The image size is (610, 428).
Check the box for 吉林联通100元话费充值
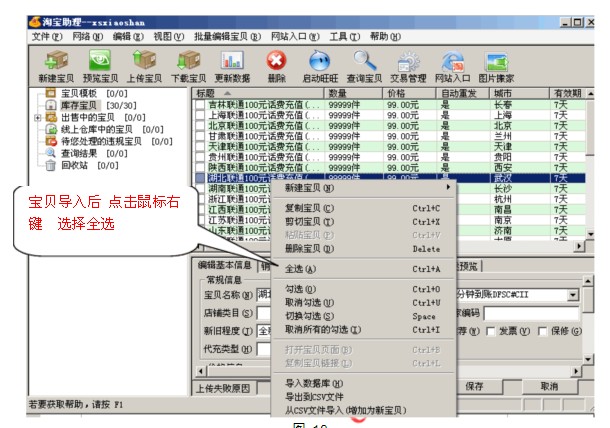click(x=200, y=105)
